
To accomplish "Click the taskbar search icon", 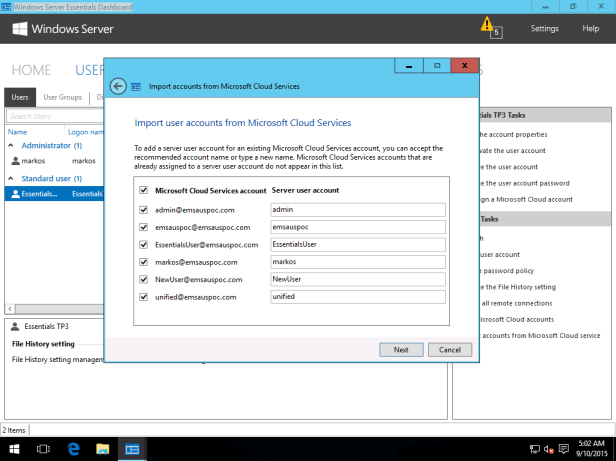I will click(x=44, y=449).
